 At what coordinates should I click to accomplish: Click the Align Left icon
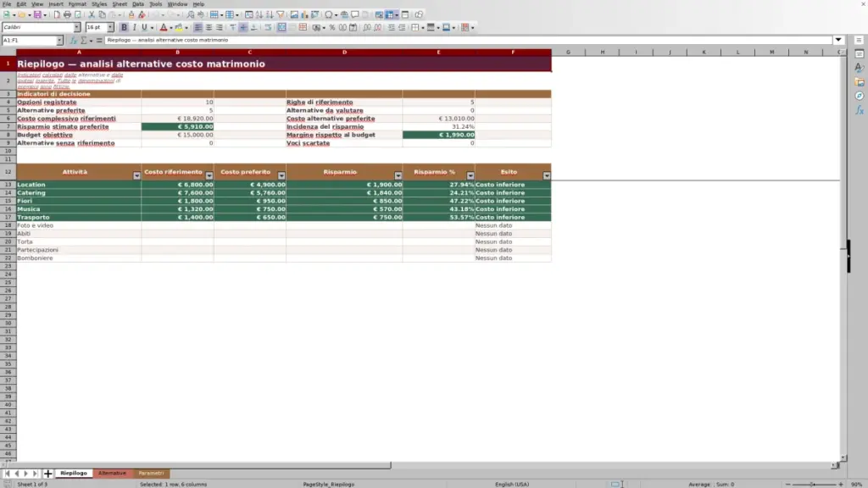coord(198,27)
